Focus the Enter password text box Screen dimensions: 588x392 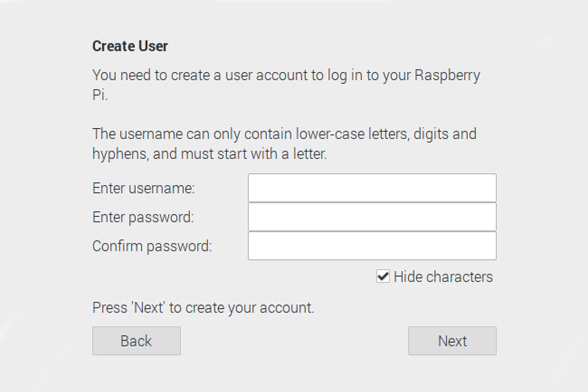coord(372,217)
